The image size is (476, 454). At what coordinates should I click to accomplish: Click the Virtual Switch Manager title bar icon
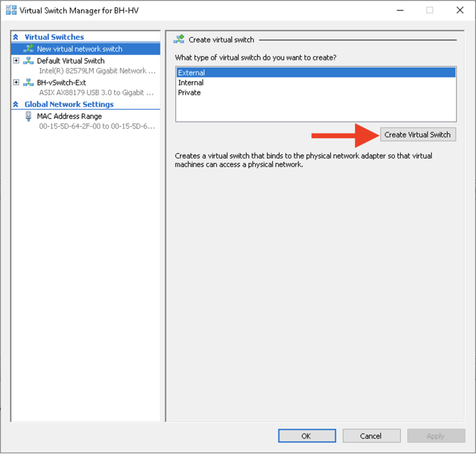11,10
